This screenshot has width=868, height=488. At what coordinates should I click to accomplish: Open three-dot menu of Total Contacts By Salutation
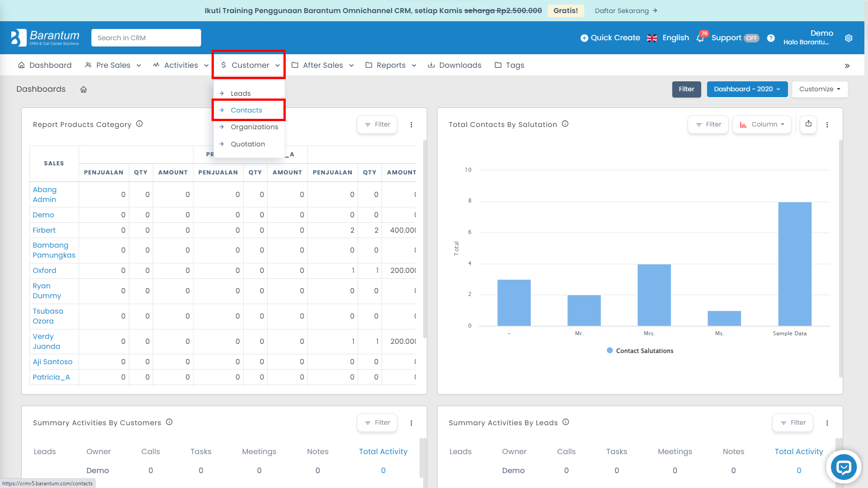pos(827,125)
